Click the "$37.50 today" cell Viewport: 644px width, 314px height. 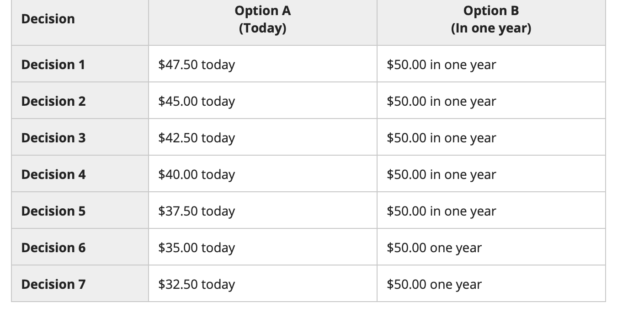click(197, 211)
